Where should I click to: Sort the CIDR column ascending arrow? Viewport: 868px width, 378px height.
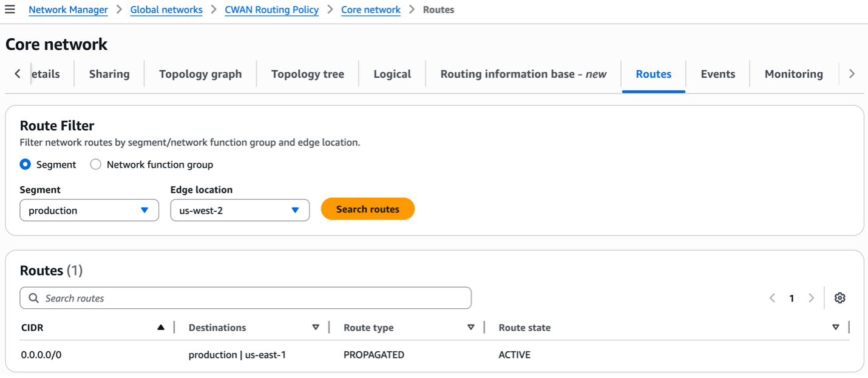click(161, 326)
